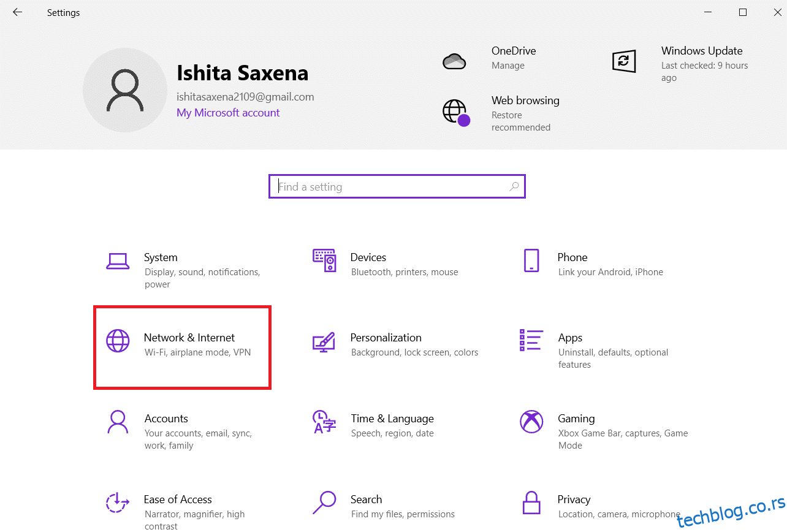Screen dimensions: 787x532
Task: Open Devices settings title
Action: pyautogui.click(x=368, y=257)
